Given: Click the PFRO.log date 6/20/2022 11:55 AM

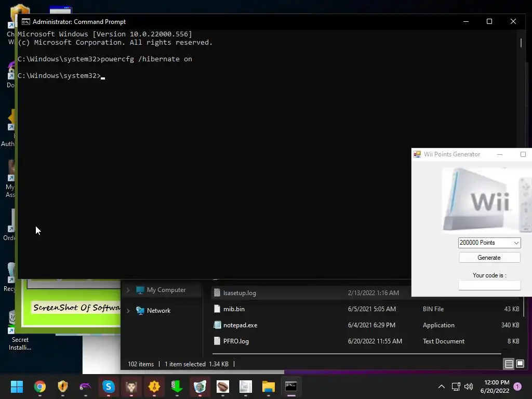Looking at the screenshot, I should tap(375, 341).
